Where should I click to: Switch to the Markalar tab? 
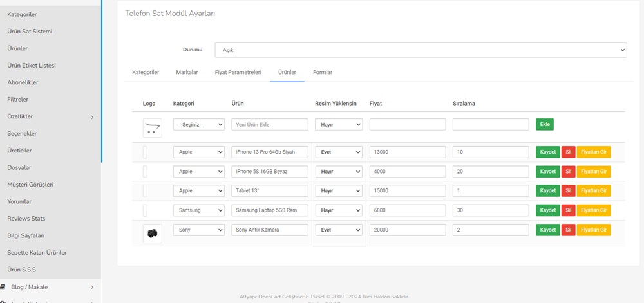187,72
